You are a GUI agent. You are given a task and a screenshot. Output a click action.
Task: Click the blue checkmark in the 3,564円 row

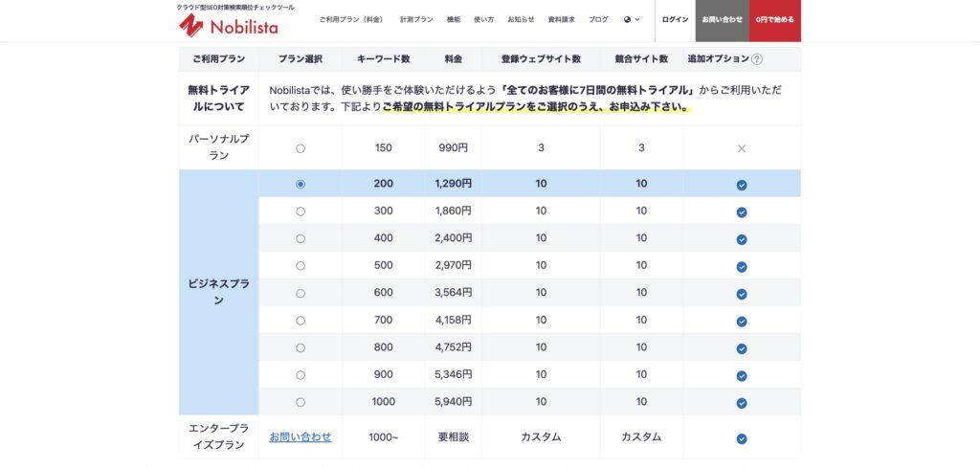[742, 294]
